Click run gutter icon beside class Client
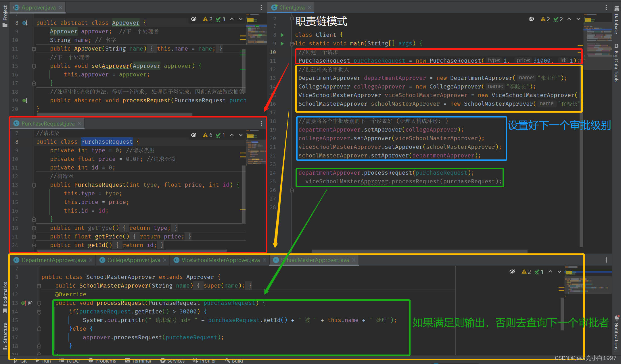Image resolution: width=621 pixels, height=364 pixels. pyautogui.click(x=282, y=35)
